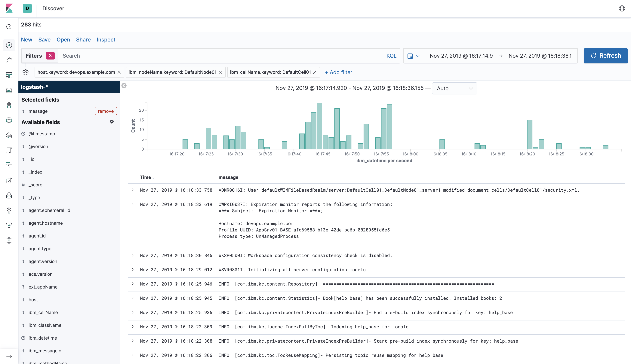Switch the KQL query language toggle
This screenshot has height=364, width=631.
point(391,56)
